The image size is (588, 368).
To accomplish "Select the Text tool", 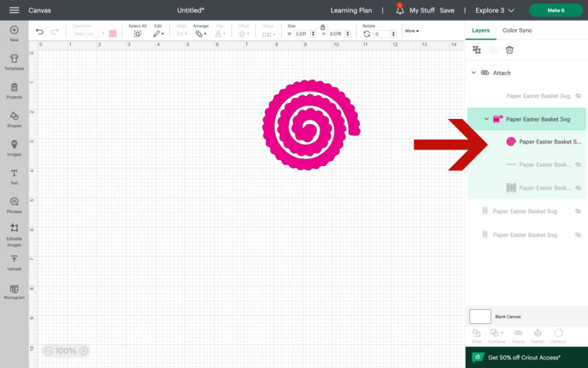I will click(14, 176).
